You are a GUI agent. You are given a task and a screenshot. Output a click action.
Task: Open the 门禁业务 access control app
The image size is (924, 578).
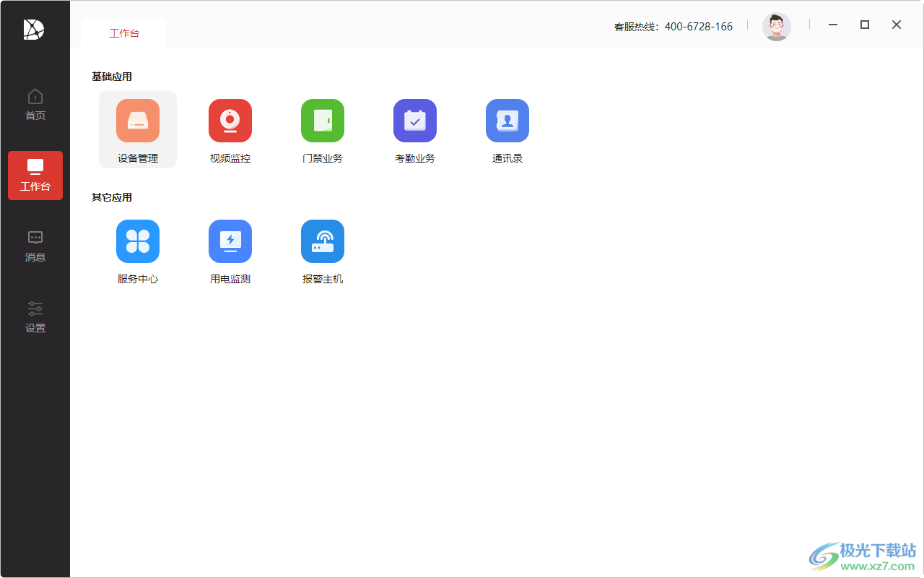[x=323, y=129]
